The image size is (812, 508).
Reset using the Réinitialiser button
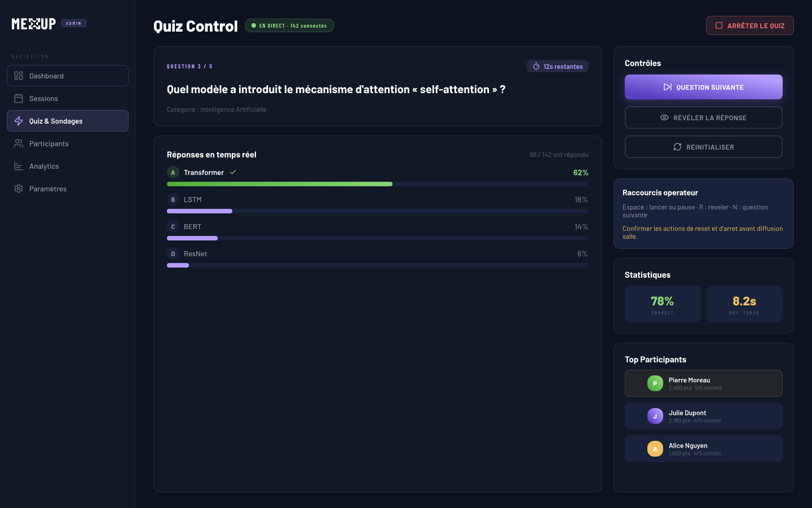pos(704,147)
